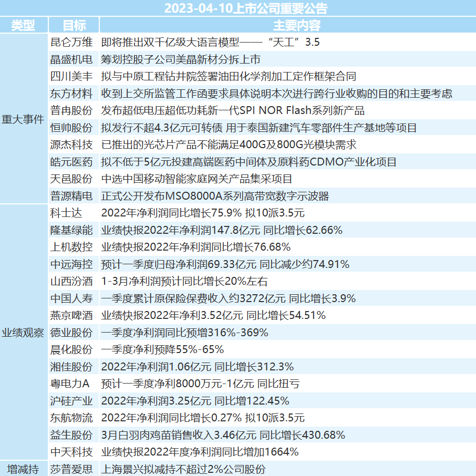Click the company name 湘佳股份
This screenshot has width=476, height=476.
71,366
